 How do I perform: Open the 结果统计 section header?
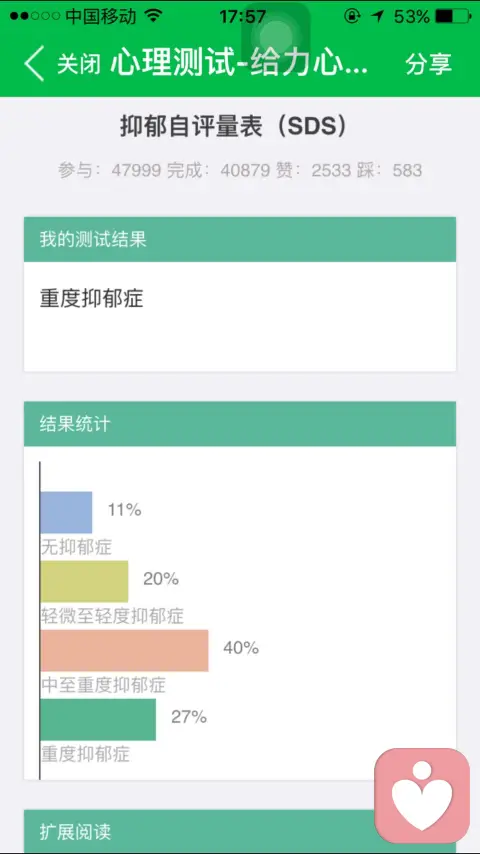[240, 424]
